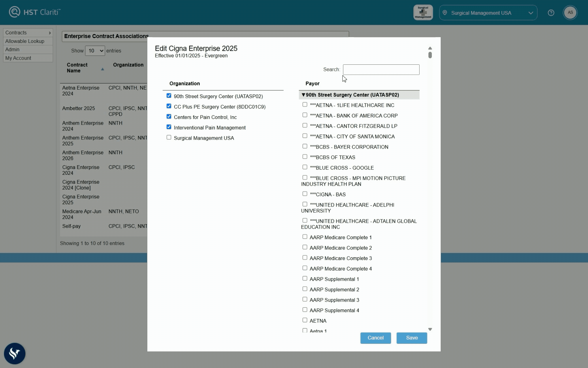
Task: Check ***BCBS OF TEXAS payor
Action: click(305, 157)
